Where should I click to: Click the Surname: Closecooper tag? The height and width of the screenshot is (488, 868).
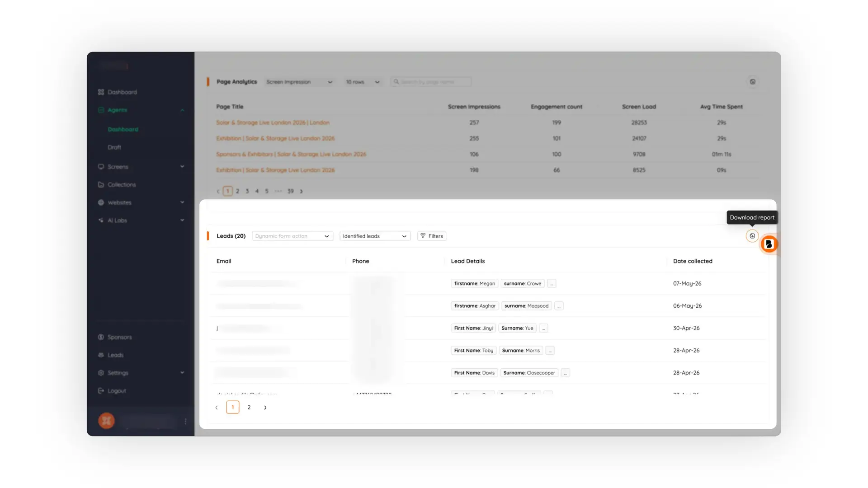pos(529,373)
